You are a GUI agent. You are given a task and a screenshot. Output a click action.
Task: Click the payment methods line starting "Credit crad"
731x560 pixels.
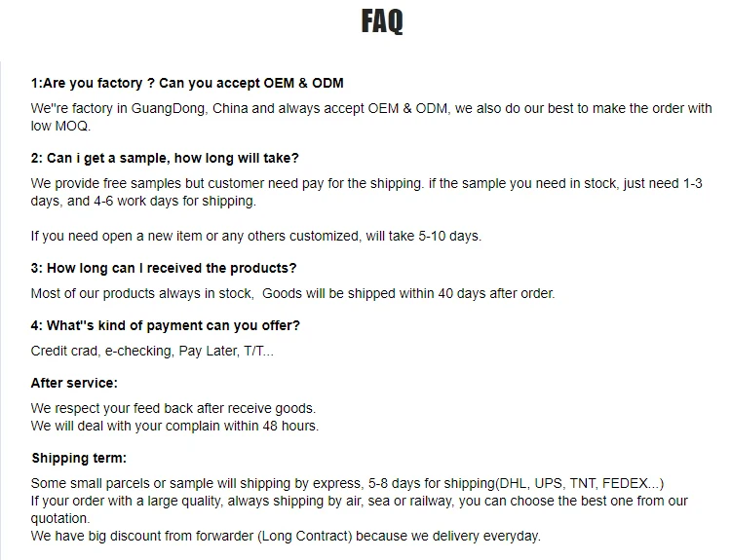(x=152, y=351)
